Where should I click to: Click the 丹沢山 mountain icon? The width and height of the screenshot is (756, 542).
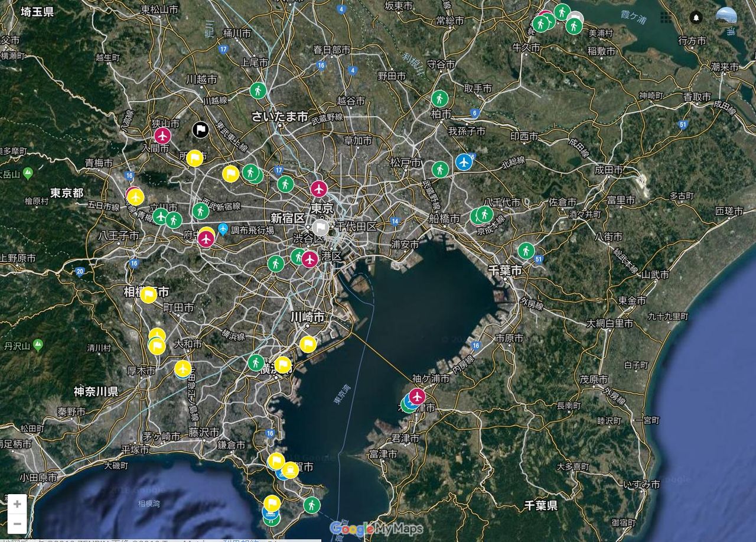(x=38, y=344)
